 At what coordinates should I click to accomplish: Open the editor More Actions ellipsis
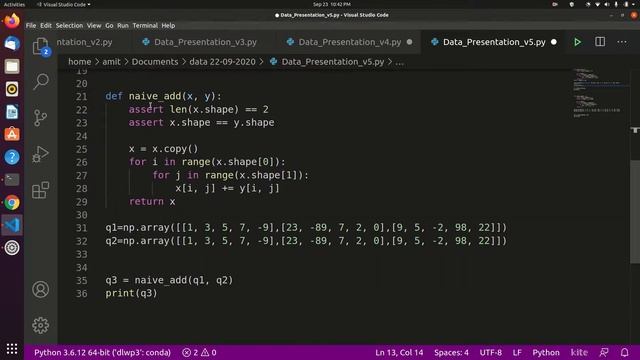(x=622, y=42)
